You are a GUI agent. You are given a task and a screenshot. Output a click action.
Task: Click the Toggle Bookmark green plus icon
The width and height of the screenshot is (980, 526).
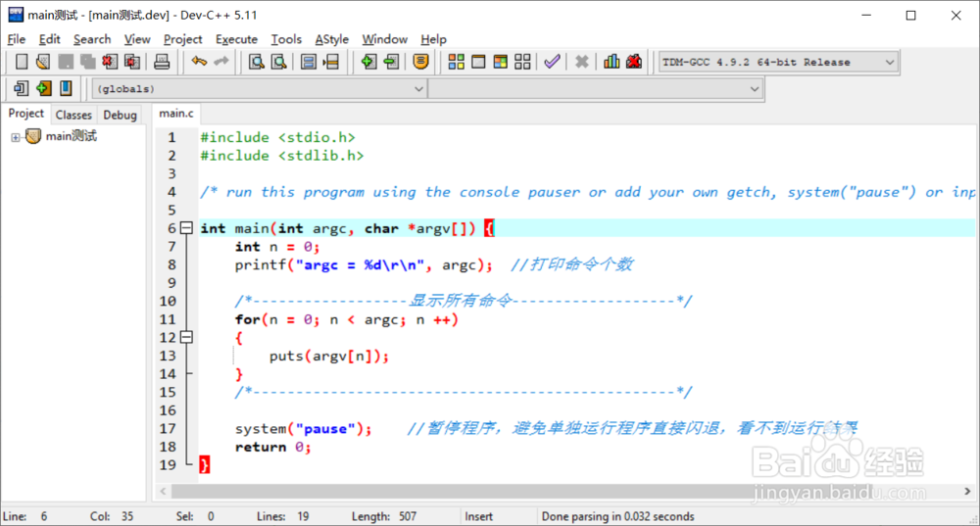[43, 88]
